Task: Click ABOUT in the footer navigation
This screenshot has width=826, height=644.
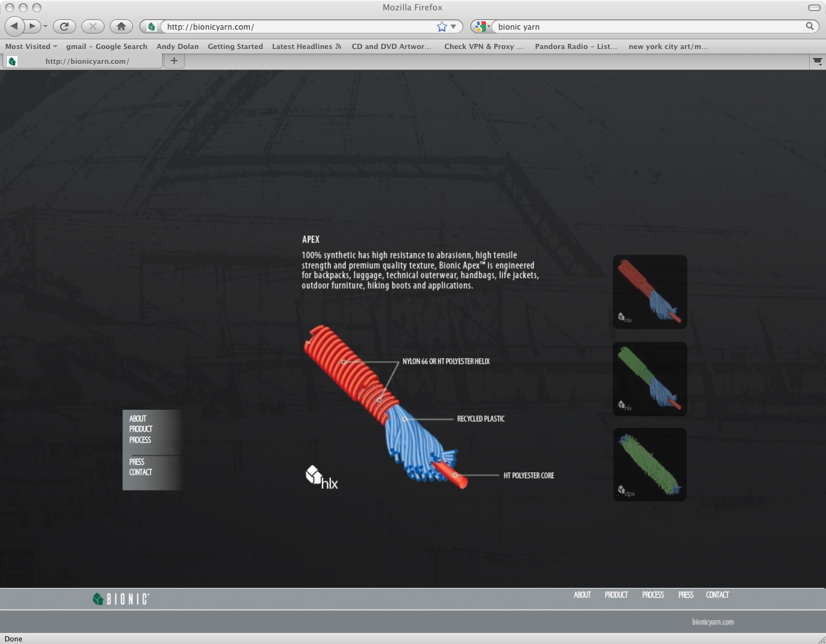Action: [582, 595]
